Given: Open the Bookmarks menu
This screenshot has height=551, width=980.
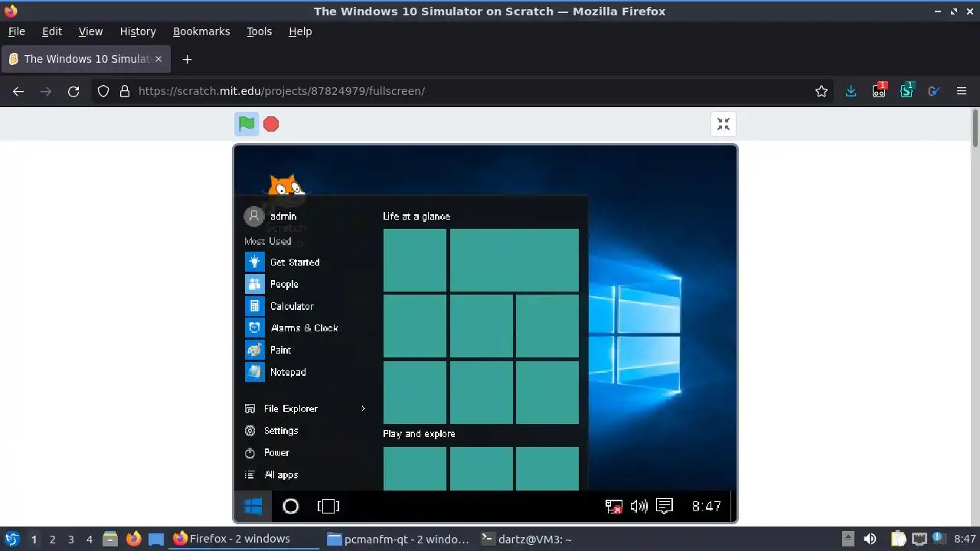Looking at the screenshot, I should [x=201, y=31].
